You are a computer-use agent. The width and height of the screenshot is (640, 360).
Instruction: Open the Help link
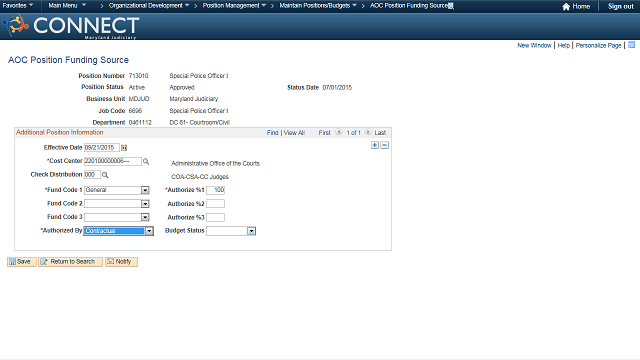coord(564,45)
